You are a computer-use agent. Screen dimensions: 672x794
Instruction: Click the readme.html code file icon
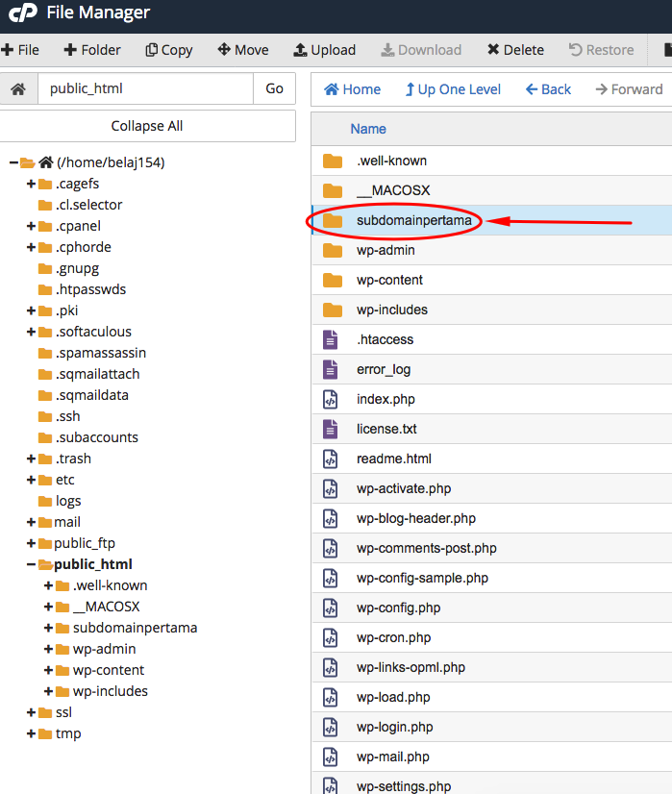click(330, 459)
